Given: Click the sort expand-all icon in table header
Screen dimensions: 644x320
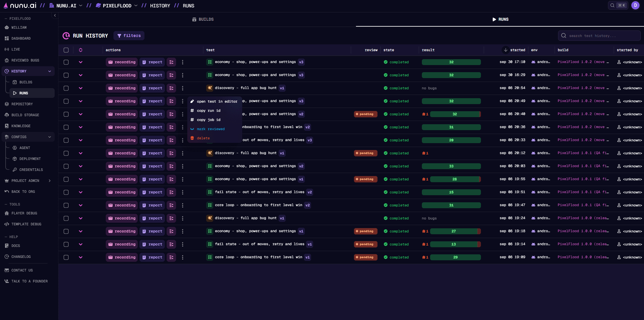Looking at the screenshot, I should point(81,50).
